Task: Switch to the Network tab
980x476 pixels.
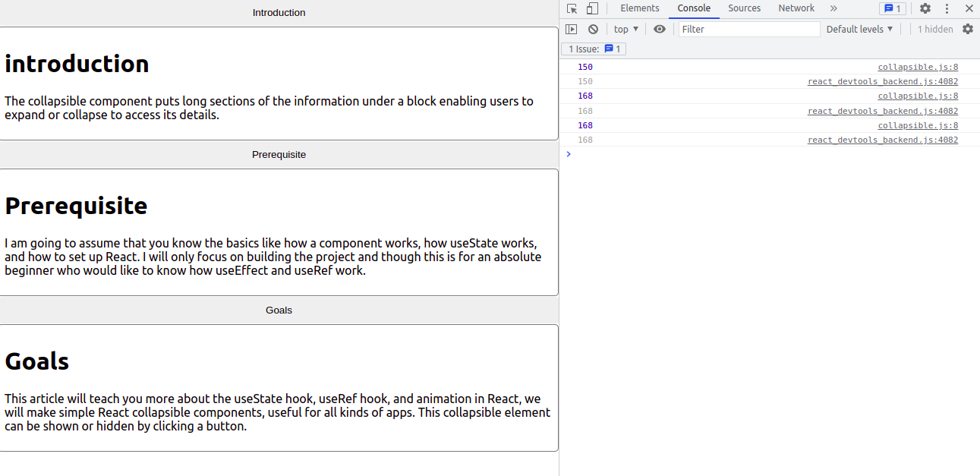Action: (796, 8)
